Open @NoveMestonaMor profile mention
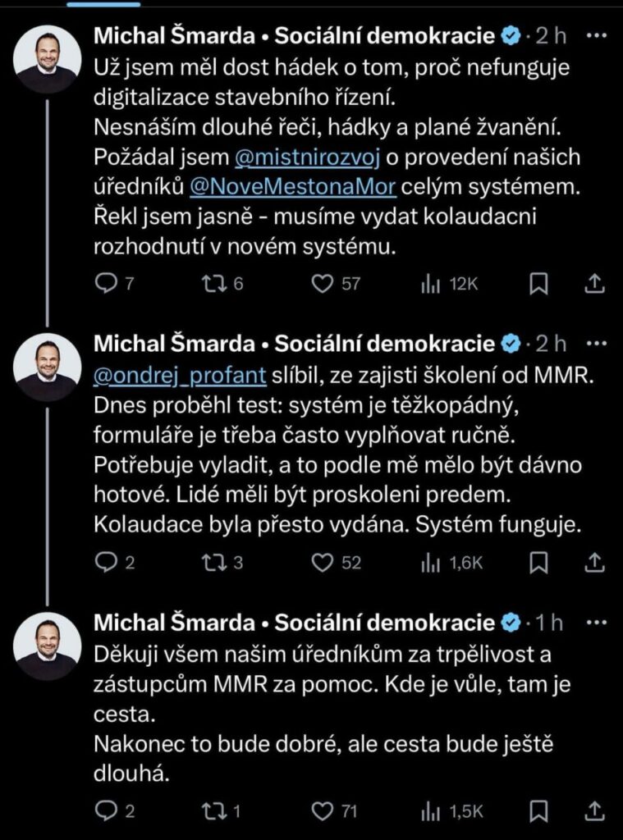 (x=293, y=187)
